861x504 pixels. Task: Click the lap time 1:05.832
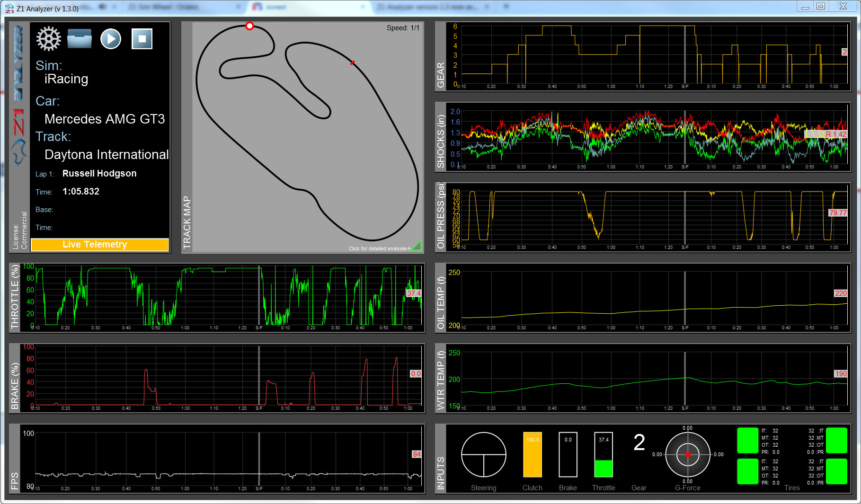pos(81,192)
